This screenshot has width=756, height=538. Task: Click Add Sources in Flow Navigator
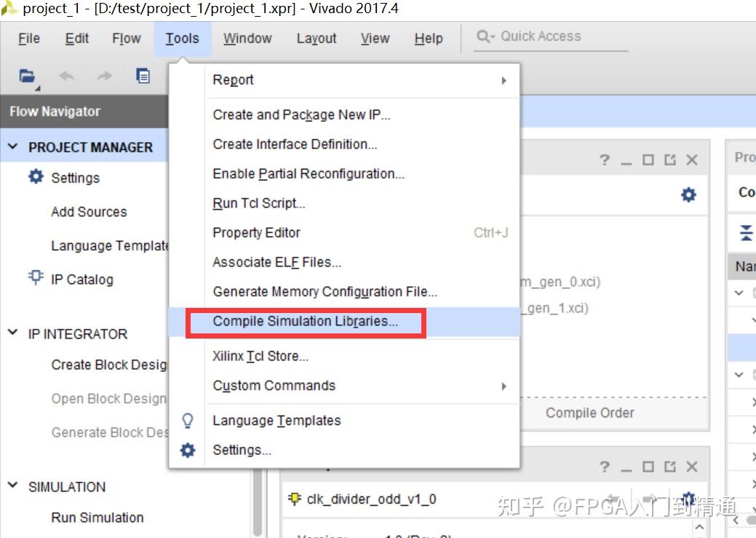[x=89, y=212]
